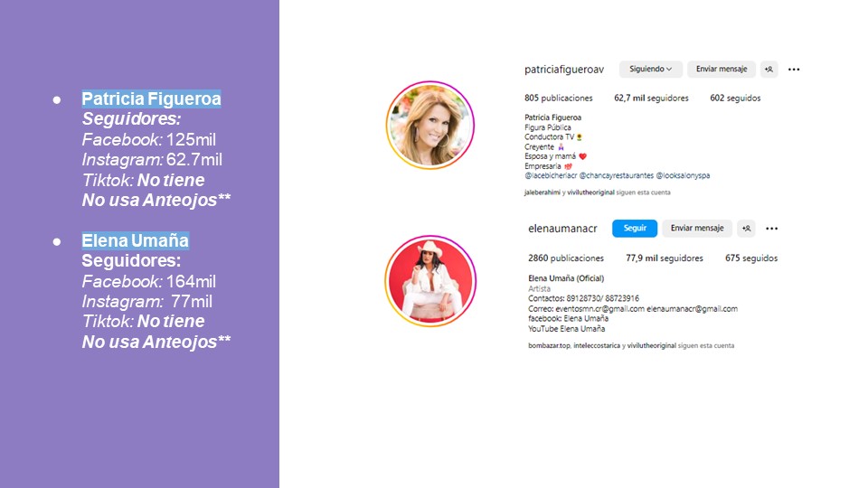View 602 seguidos list for Patricia

[735, 98]
